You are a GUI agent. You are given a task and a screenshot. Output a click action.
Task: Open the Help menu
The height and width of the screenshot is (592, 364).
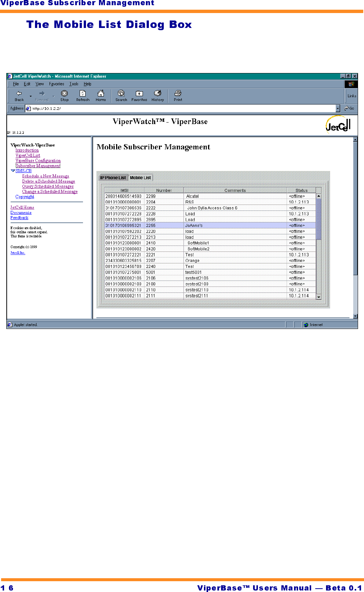87,84
